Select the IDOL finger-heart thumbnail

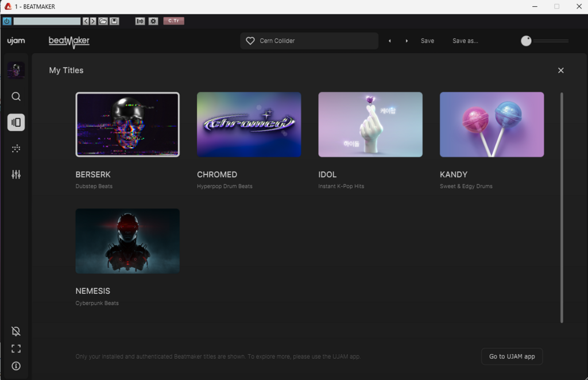(x=370, y=125)
